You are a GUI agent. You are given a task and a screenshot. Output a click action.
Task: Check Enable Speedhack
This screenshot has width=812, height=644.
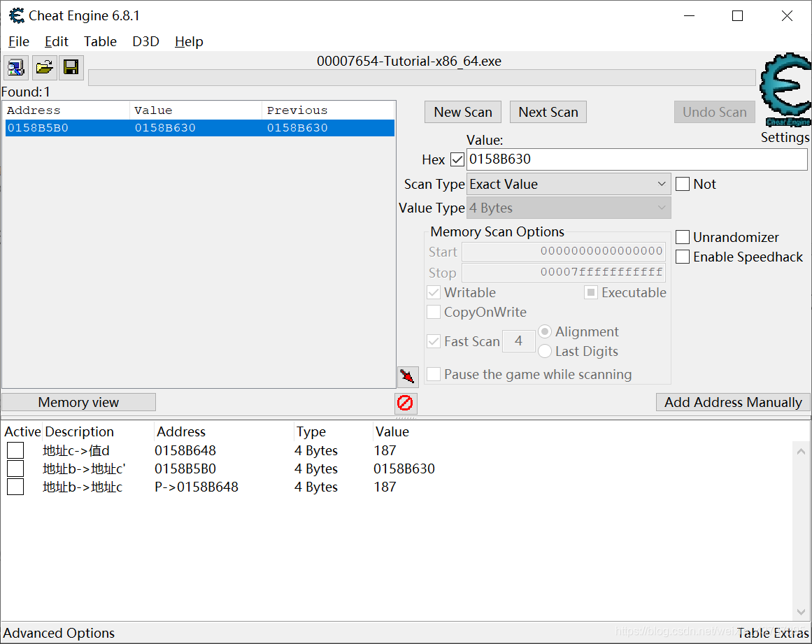683,257
